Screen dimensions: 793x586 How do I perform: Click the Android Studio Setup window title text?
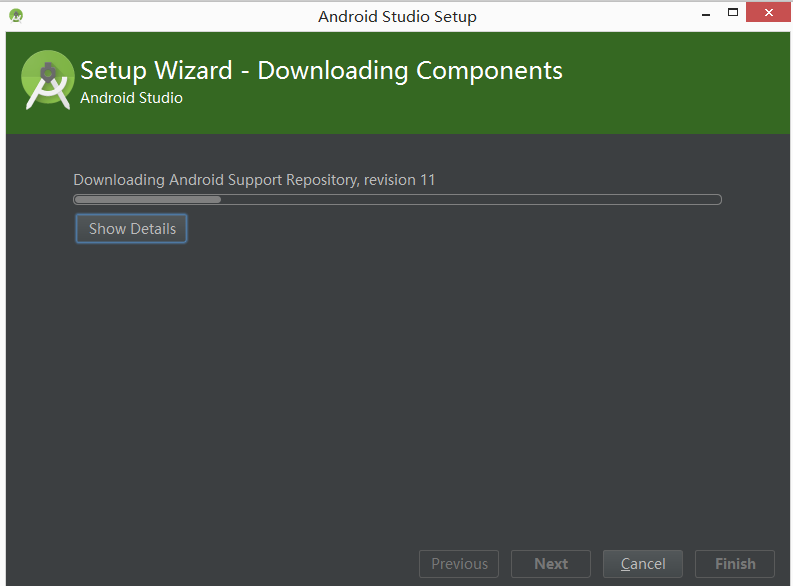[397, 16]
